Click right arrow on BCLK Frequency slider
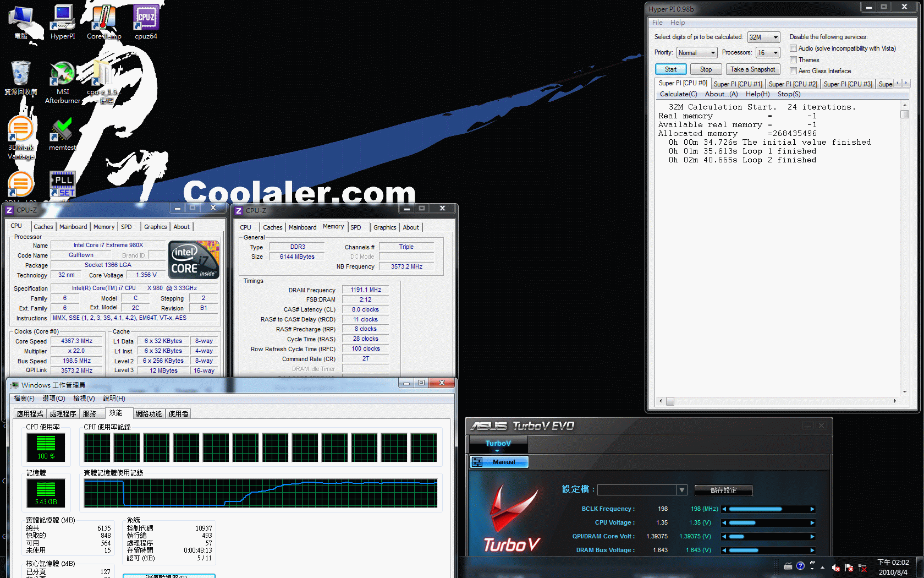Screen dimensions: 924x578 pyautogui.click(x=812, y=509)
